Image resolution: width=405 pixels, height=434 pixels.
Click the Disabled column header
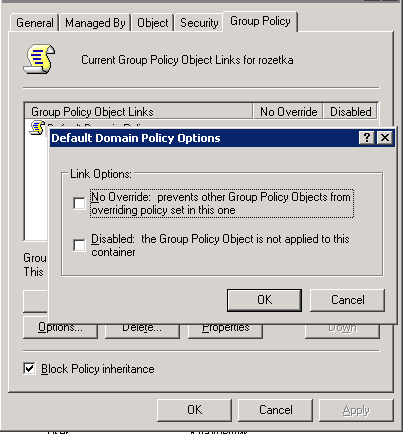350,112
